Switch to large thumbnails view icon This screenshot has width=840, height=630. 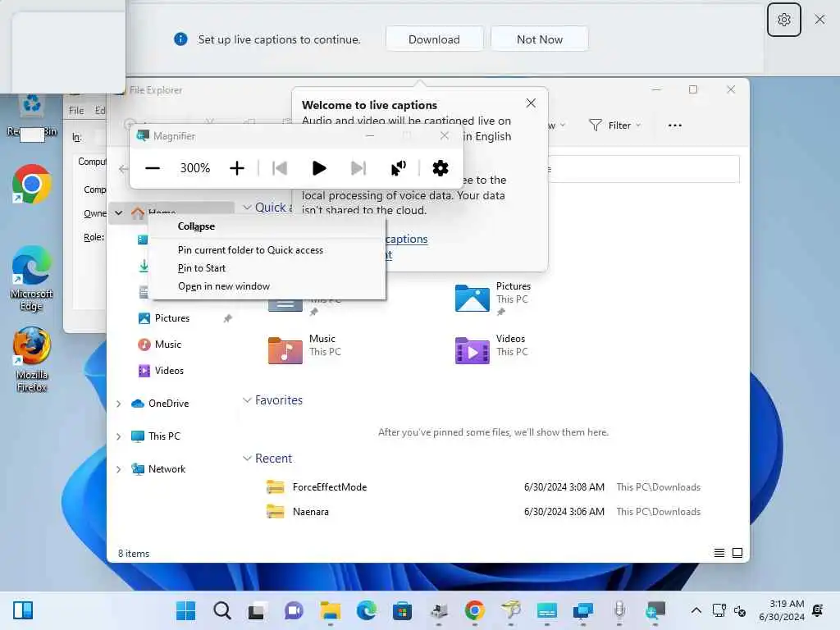click(737, 553)
